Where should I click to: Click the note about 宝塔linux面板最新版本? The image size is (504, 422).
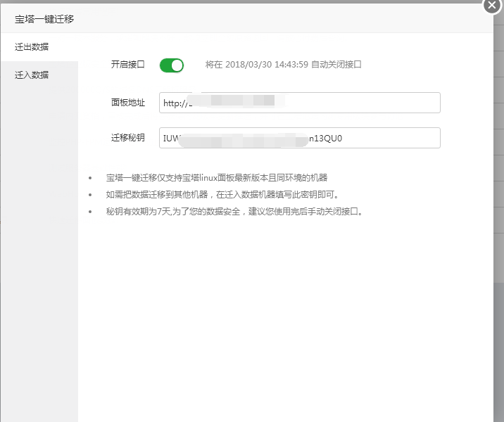(217, 178)
